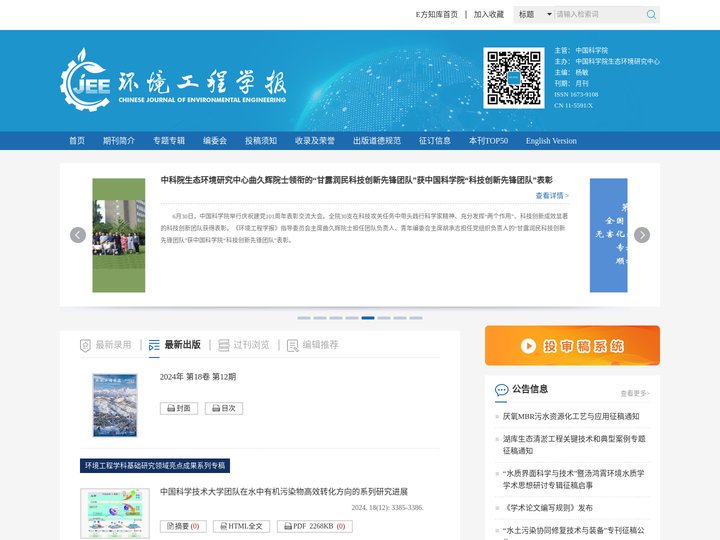
Task: Open 收录及荣誉 menu item
Action: (315, 141)
